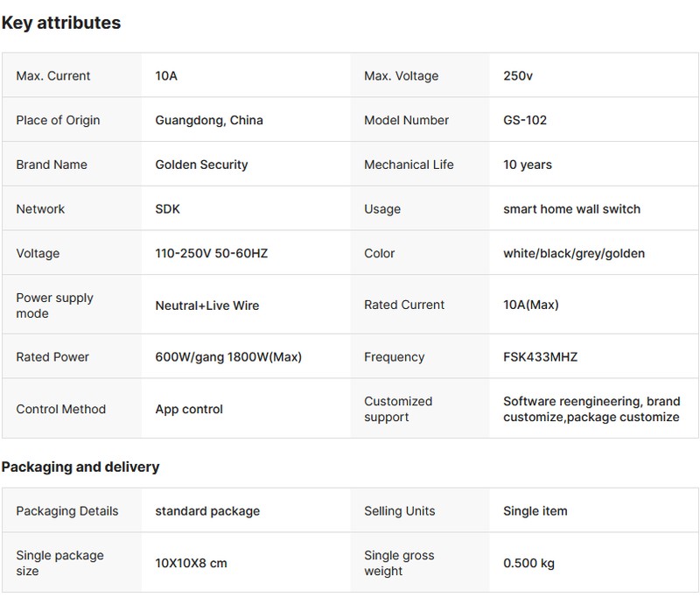Click the Max. Current value 10A
Image resolution: width=700 pixels, height=597 pixels.
click(166, 76)
